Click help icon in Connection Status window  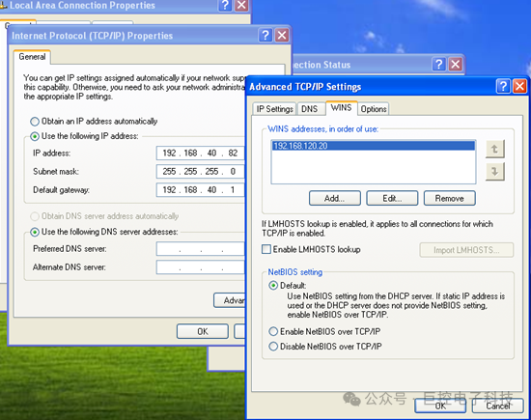(439, 64)
